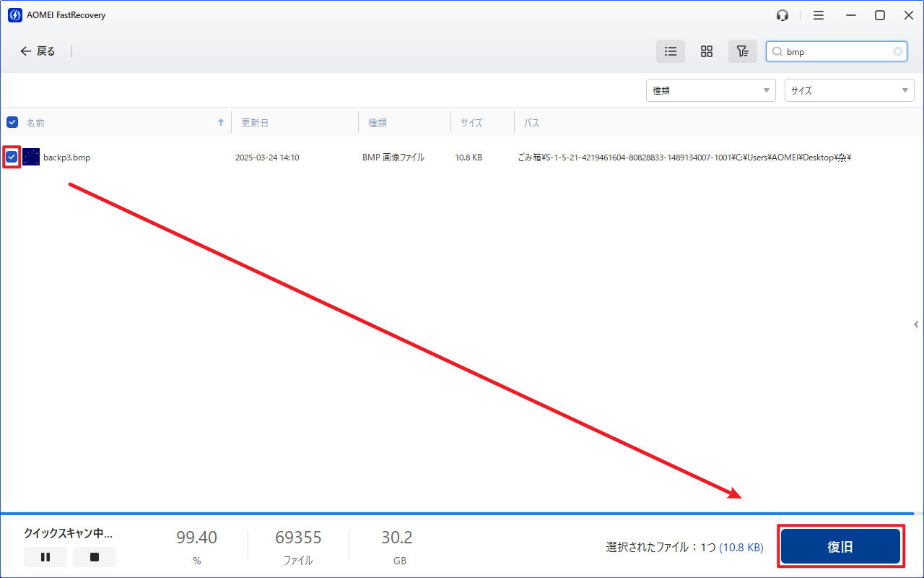Click the backp3.bmp thumbnail image
Image resolution: width=924 pixels, height=578 pixels.
(x=31, y=158)
